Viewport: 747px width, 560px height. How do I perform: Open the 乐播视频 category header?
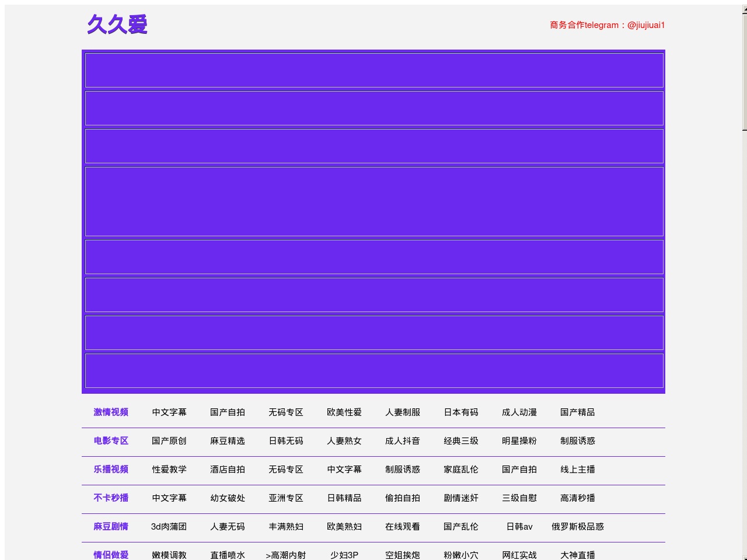click(x=111, y=469)
